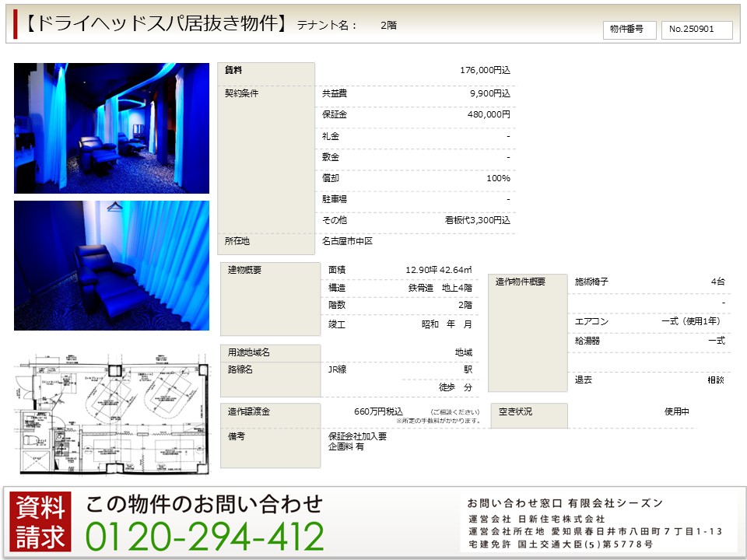Click the 空き状況 header cell
The image size is (747, 560).
click(x=529, y=415)
